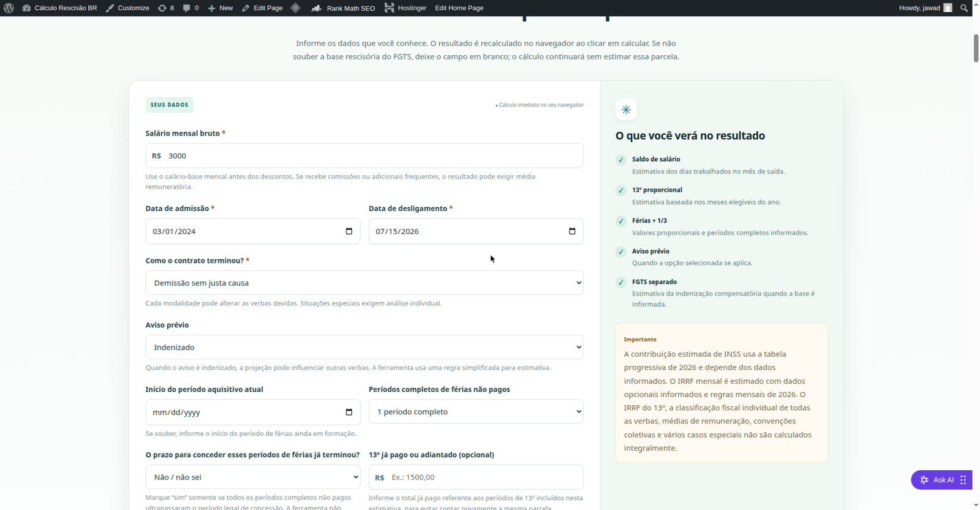The height and width of the screenshot is (510, 980).
Task: Click the Ask AI grid dots icon
Action: [x=963, y=480]
